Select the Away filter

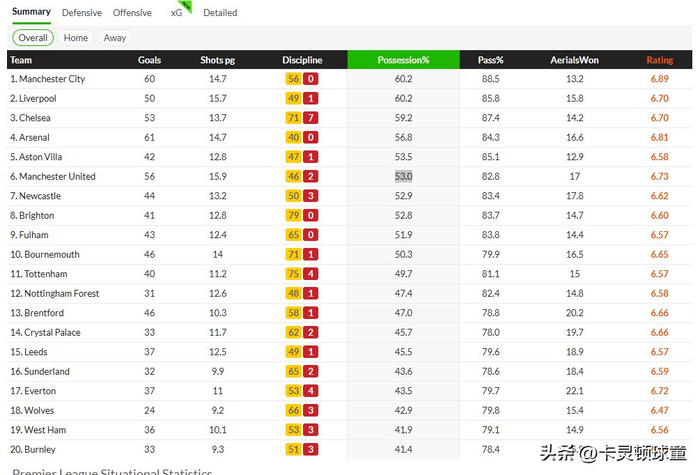[115, 38]
